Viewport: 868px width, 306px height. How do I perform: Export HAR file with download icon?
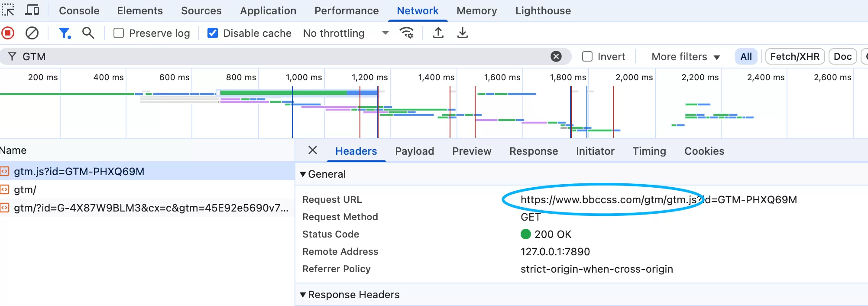point(463,33)
